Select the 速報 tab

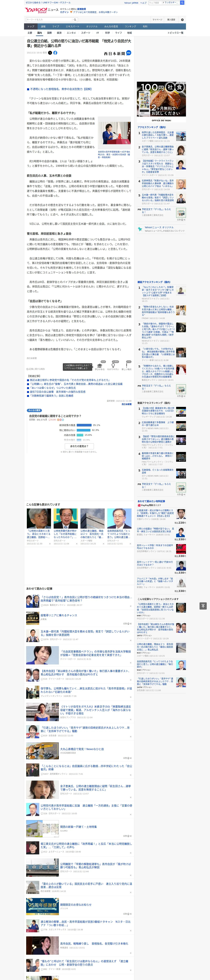tap(43, 27)
